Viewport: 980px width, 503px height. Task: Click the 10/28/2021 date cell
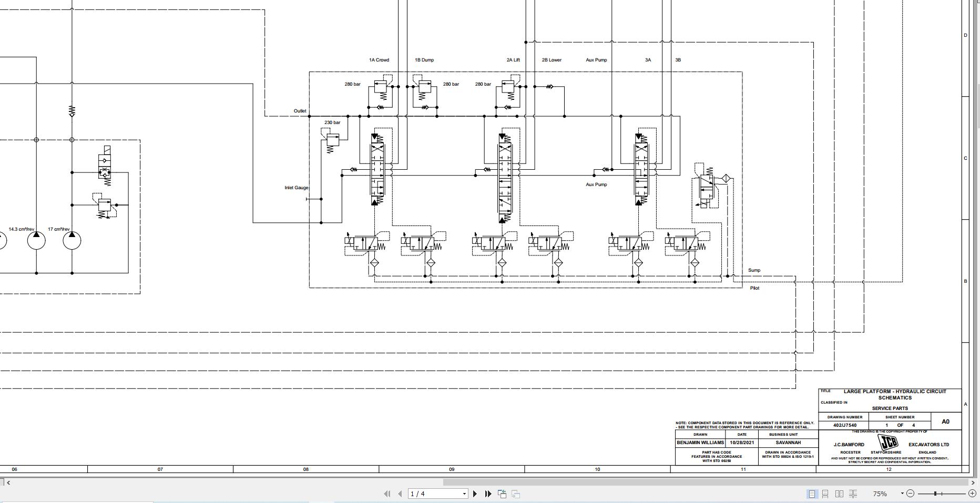(x=742, y=443)
